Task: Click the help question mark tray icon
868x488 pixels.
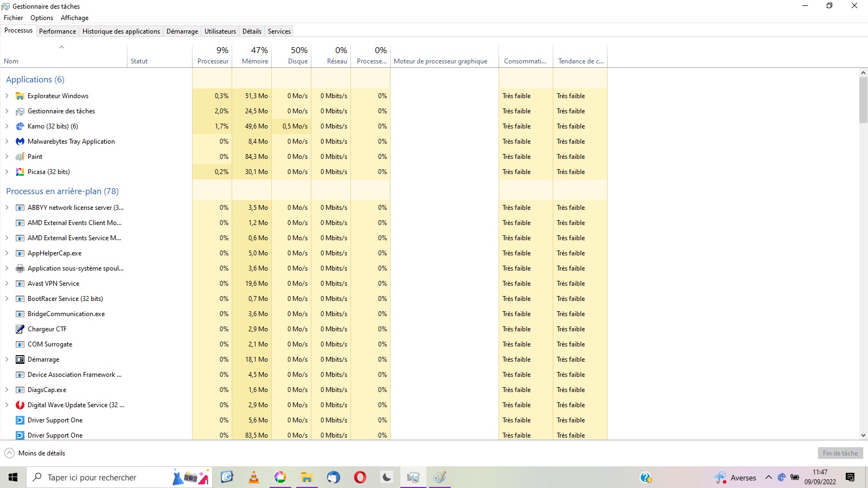Action: (646, 477)
